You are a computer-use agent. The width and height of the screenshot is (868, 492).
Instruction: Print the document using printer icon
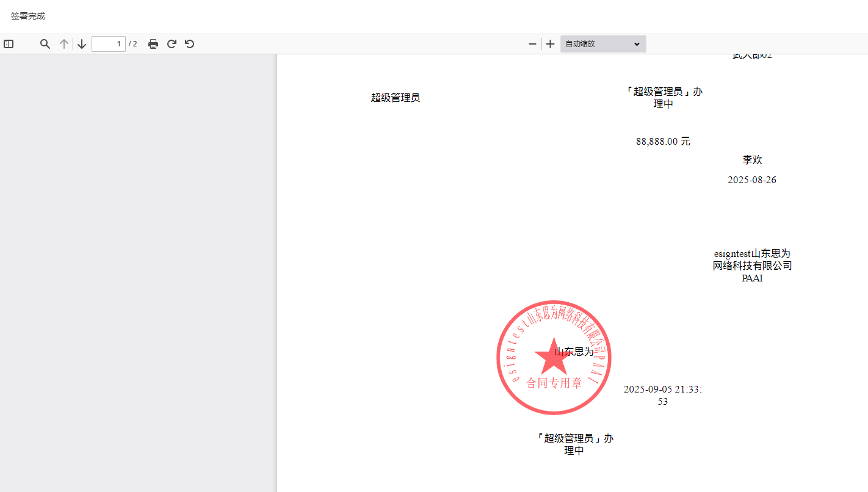[153, 44]
